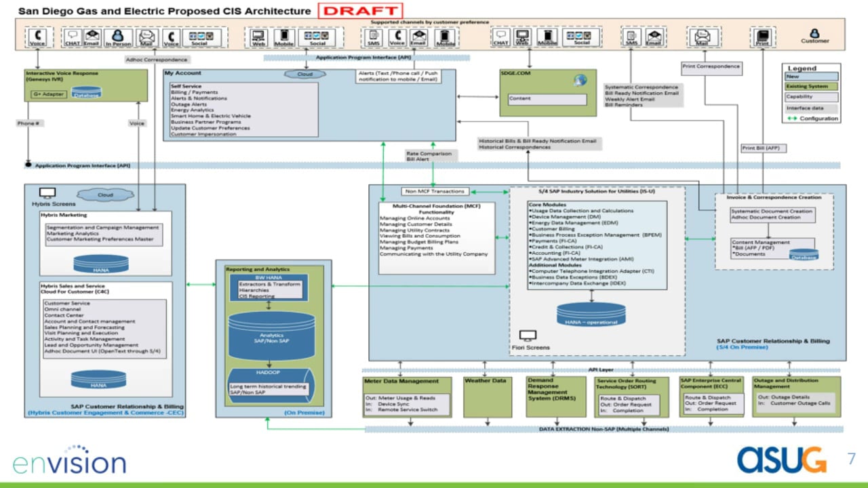Click the Cloud shape in My Account
868x488 pixels.
pos(304,74)
